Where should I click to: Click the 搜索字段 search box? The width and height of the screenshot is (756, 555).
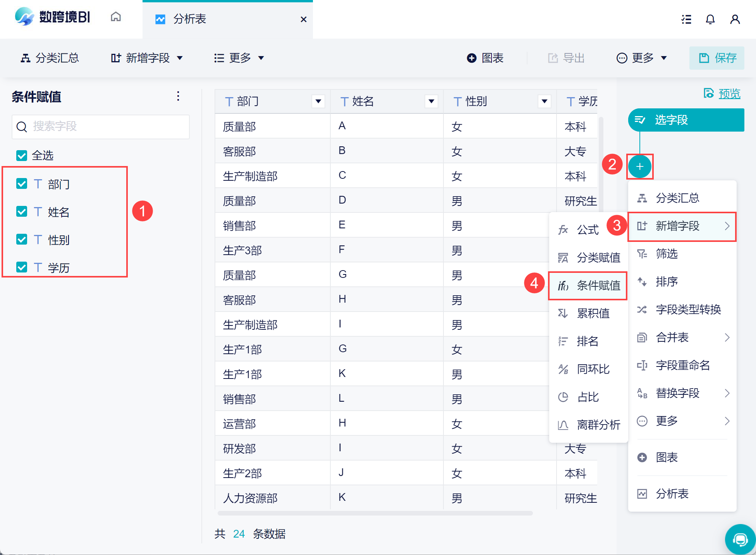point(101,127)
